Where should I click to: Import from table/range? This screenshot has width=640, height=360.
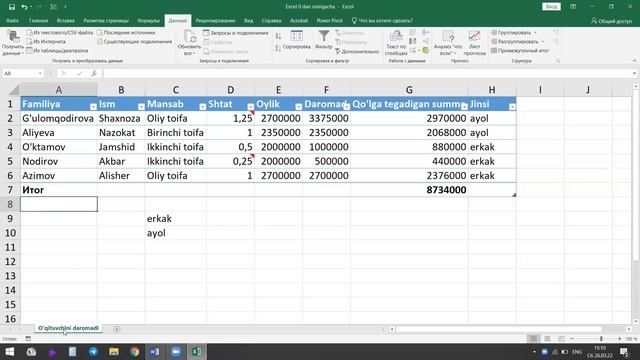(57, 51)
